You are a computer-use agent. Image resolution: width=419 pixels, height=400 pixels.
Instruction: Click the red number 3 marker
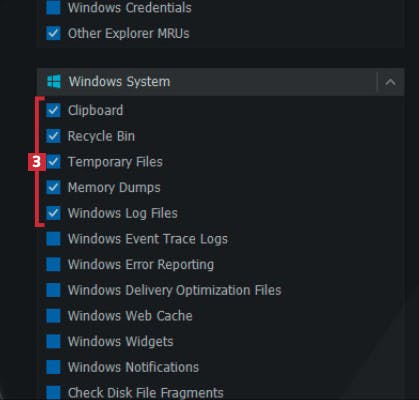36,162
